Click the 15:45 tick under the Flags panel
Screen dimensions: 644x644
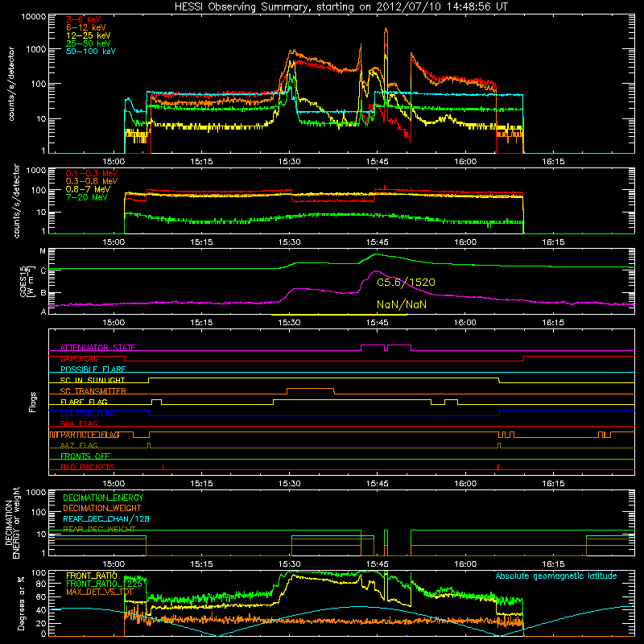click(377, 484)
